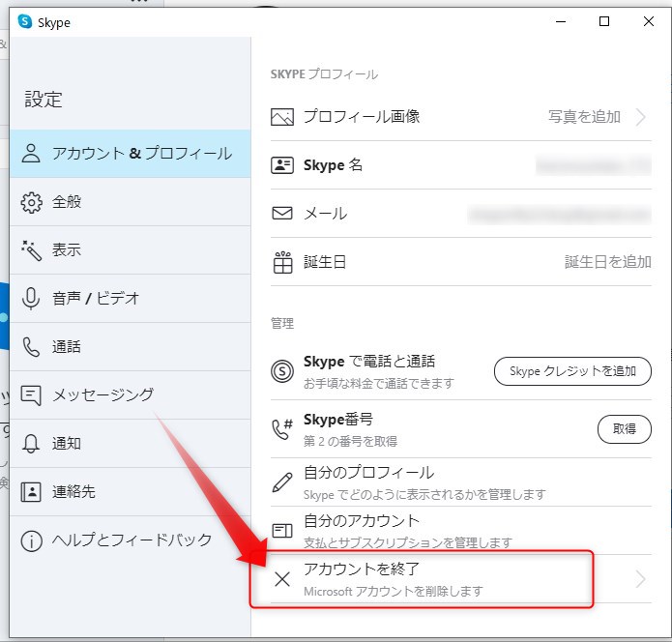Click the アカウントを終了 entry text
Screen dimensions: 672x642
(x=362, y=569)
